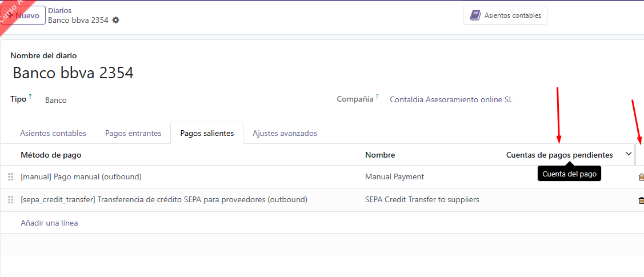The image size is (644, 277).
Task: Click the help mark next to Compañía
Action: 377,97
